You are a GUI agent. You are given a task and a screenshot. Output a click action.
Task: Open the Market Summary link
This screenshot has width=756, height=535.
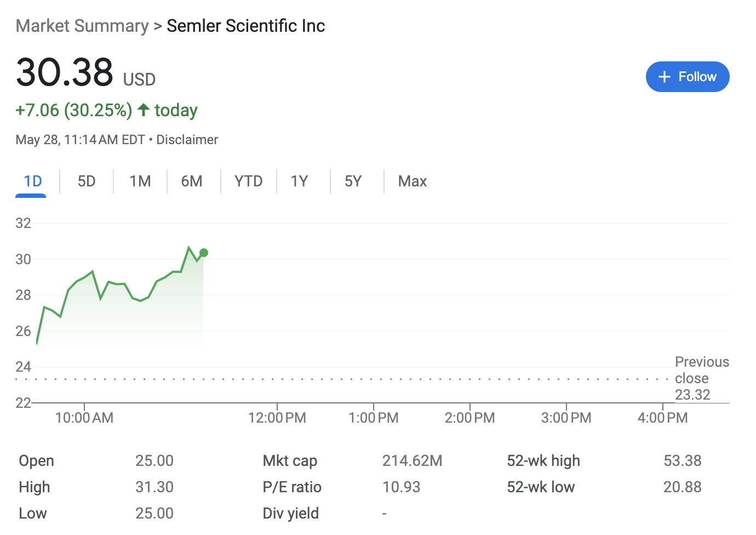pos(82,26)
